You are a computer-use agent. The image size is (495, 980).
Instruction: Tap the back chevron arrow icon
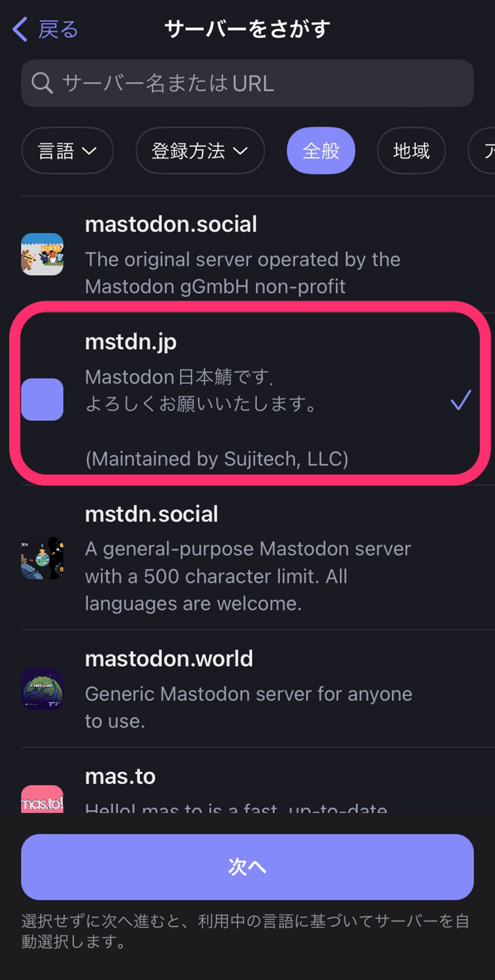[x=20, y=29]
